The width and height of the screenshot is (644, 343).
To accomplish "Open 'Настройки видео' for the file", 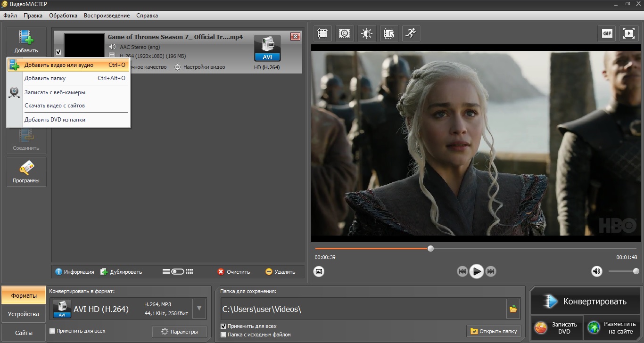I will 199,67.
